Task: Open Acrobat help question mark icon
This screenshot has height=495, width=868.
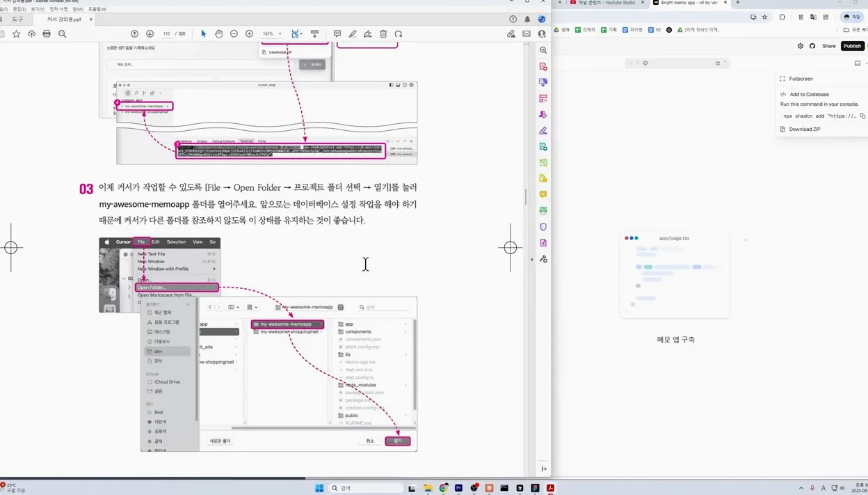Action: click(x=513, y=19)
